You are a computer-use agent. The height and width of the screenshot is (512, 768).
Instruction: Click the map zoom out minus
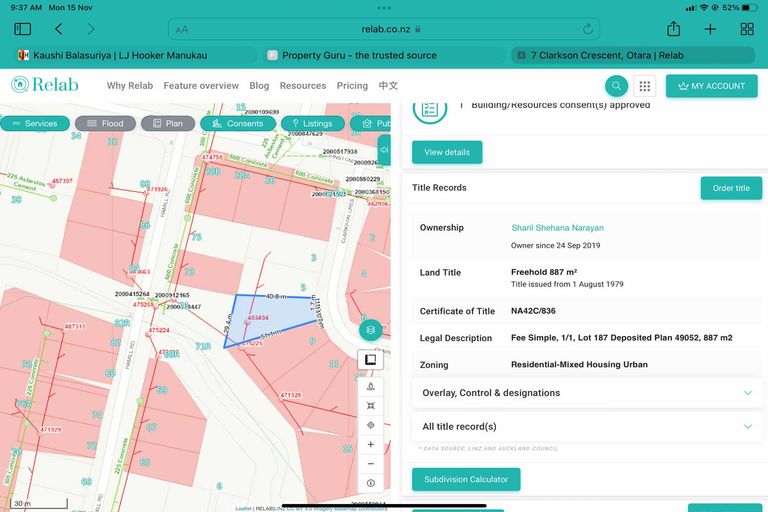pos(371,463)
